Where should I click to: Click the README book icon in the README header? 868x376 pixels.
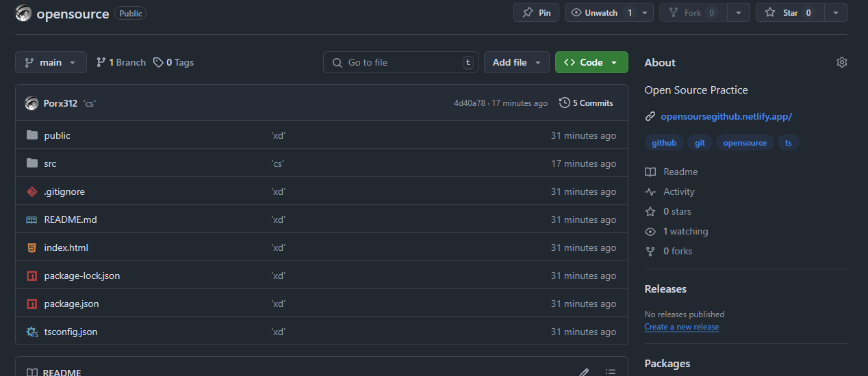31,373
